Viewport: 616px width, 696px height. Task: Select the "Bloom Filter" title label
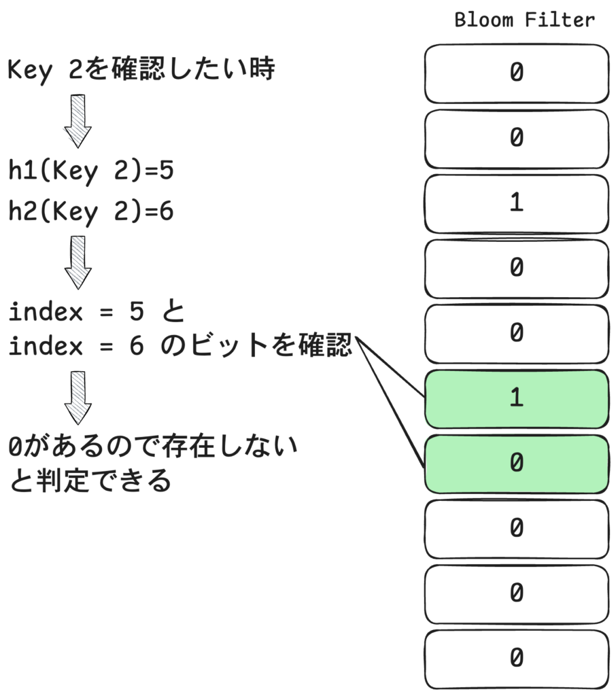coord(524,20)
